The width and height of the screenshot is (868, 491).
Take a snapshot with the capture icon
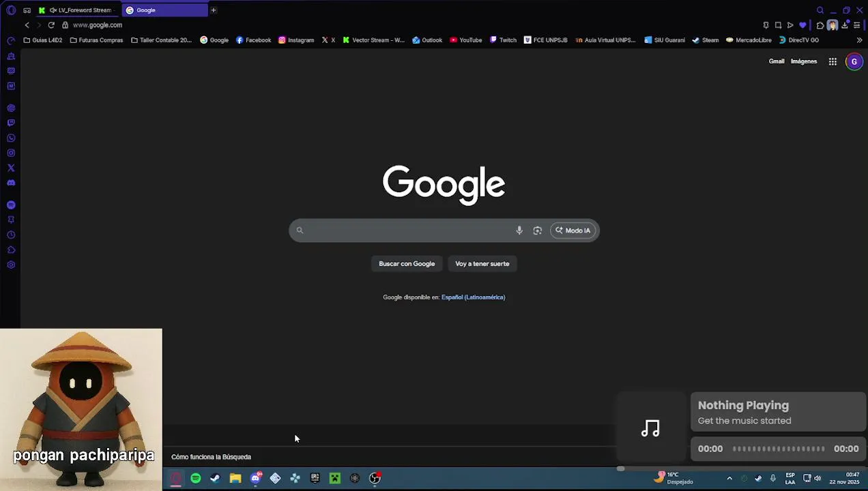coord(778,25)
